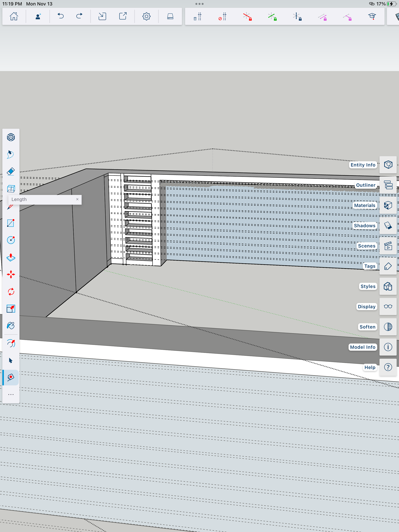Expand the three-dot multitasking menu
This screenshot has width=399, height=532.
(x=199, y=4)
